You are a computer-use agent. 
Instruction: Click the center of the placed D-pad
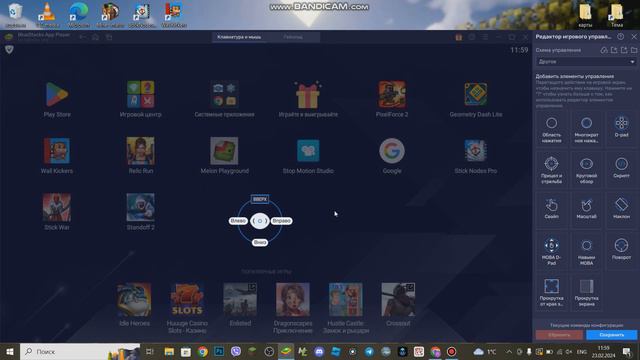coord(260,221)
